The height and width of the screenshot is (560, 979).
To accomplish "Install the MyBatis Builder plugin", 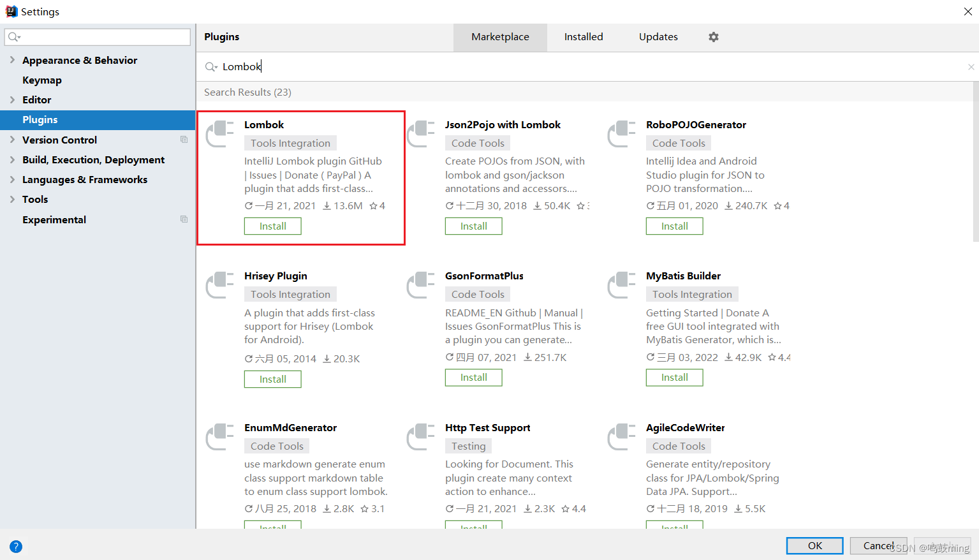I will click(675, 378).
